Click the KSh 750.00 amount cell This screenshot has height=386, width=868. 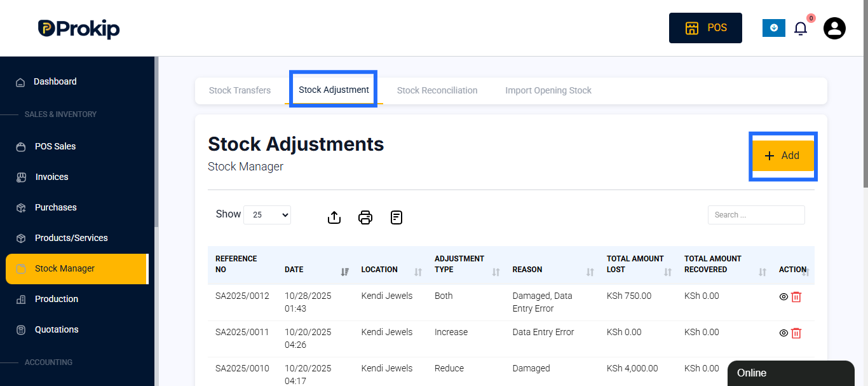(629, 296)
